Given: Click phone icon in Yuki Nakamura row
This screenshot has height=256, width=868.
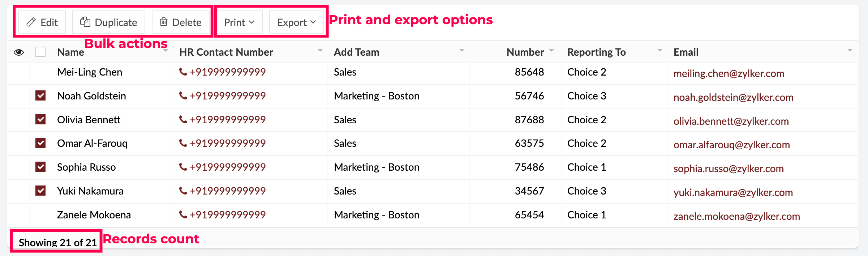Looking at the screenshot, I should pos(183,191).
